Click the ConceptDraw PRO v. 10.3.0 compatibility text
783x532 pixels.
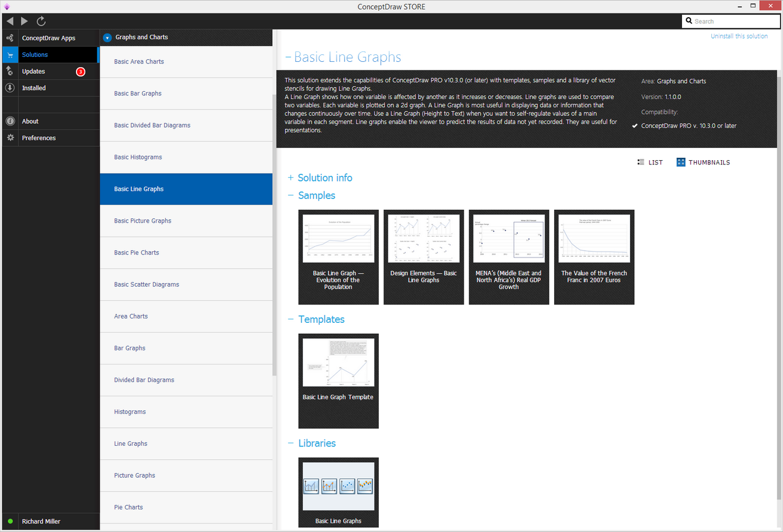pos(689,126)
